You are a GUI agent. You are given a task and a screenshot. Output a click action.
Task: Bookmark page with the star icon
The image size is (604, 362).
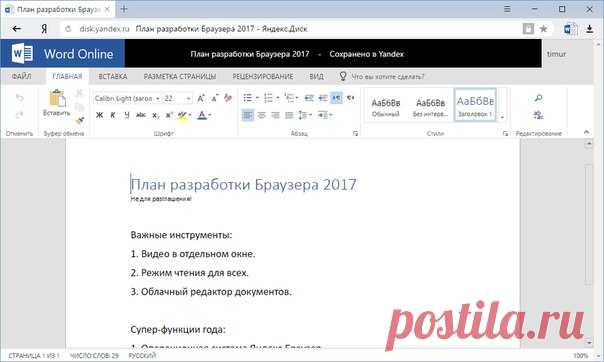[544, 29]
